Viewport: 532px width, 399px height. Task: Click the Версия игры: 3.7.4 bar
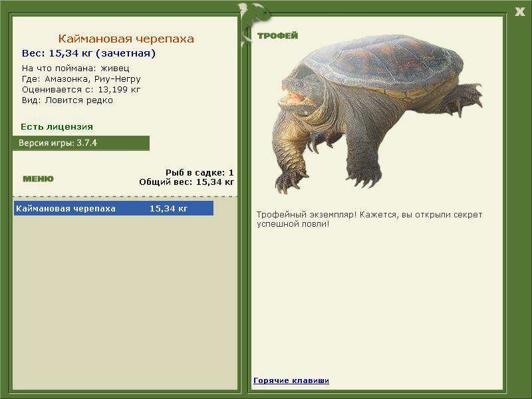click(81, 143)
